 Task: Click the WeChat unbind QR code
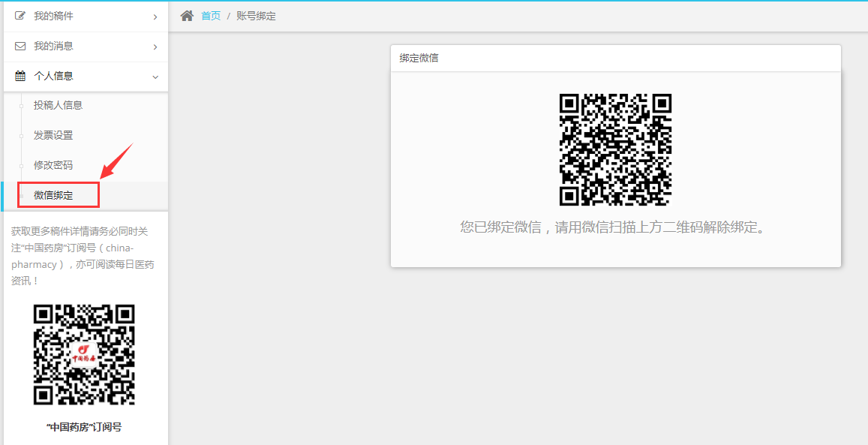click(616, 149)
